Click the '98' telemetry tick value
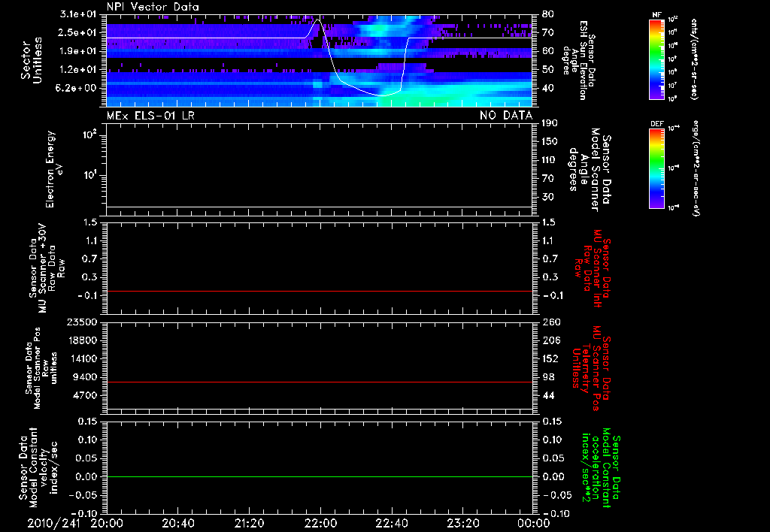 pyautogui.click(x=548, y=377)
